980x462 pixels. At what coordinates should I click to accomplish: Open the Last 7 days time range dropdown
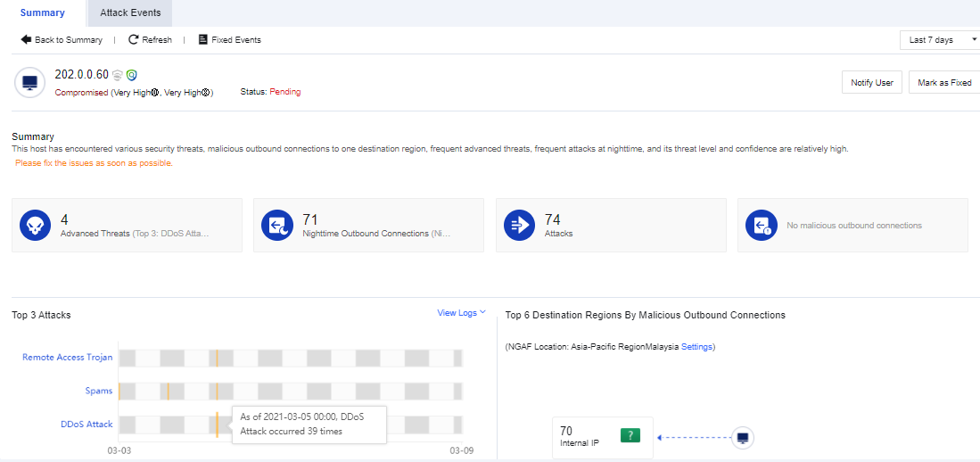939,40
